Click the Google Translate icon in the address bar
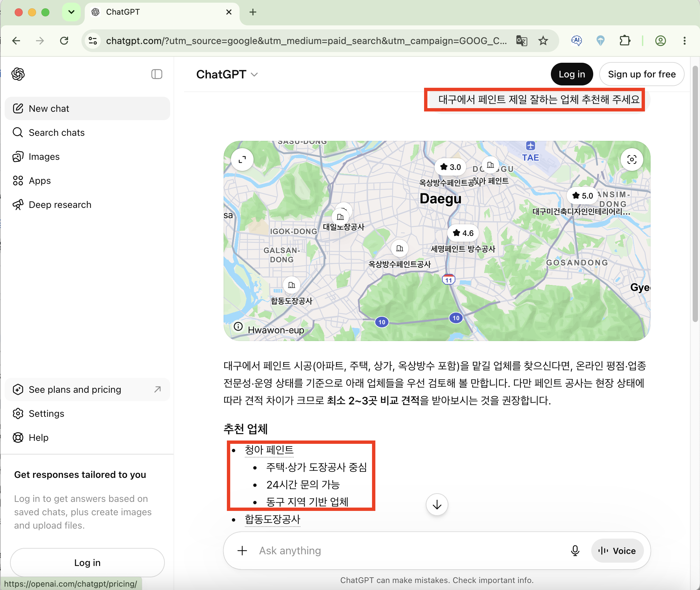The width and height of the screenshot is (700, 590). tap(521, 41)
